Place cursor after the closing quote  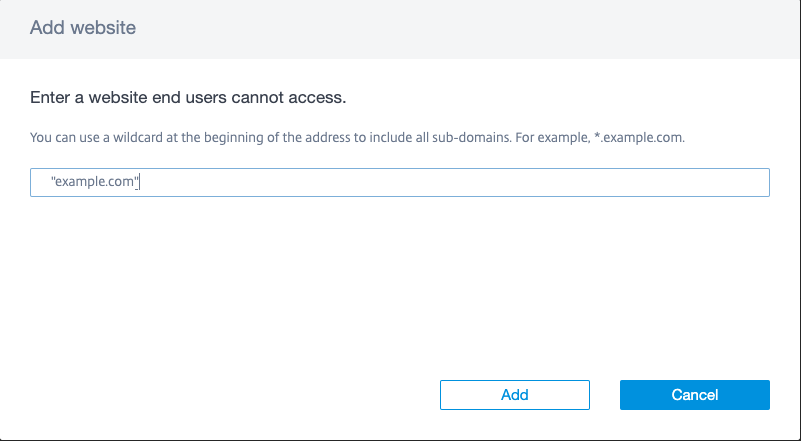138,183
